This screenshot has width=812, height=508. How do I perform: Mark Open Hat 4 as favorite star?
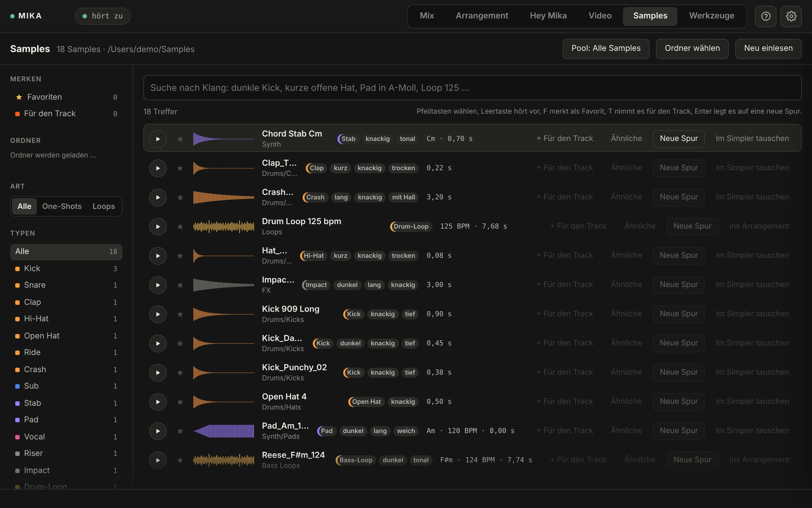coord(180,402)
